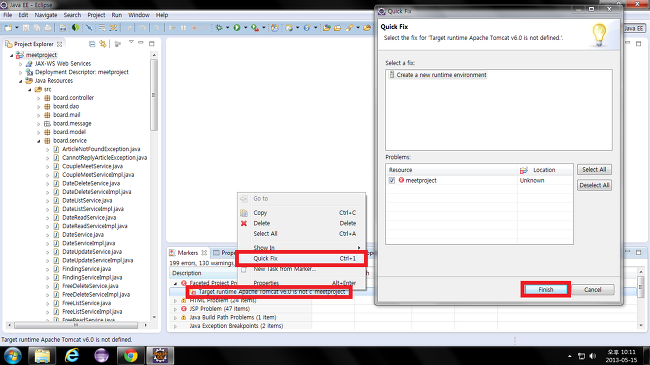Viewport: 650px width, 365px height.
Task: Click the Copy icon in context menu
Action: click(244, 213)
